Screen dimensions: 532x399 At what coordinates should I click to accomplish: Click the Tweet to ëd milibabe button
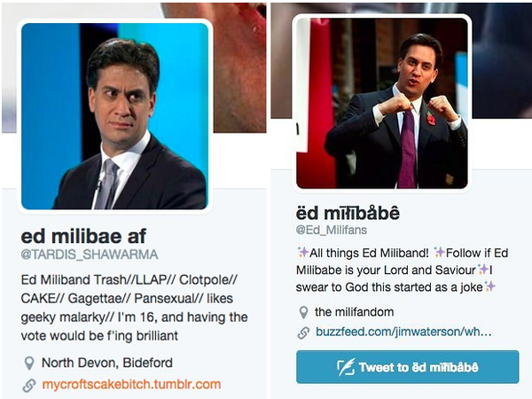(x=408, y=367)
